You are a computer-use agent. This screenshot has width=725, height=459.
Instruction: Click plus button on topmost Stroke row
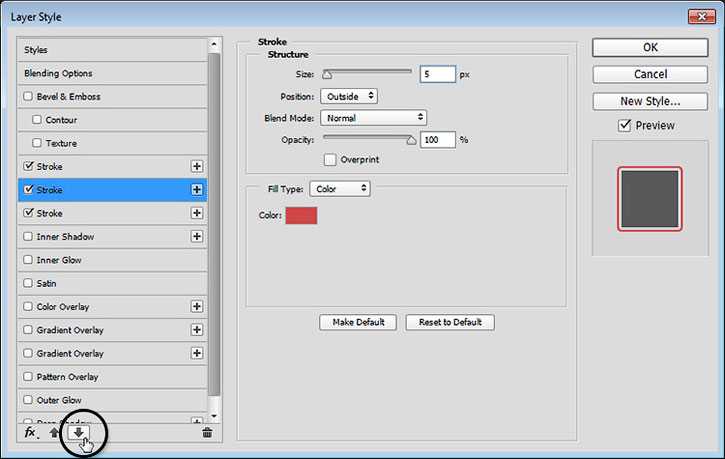(x=197, y=166)
